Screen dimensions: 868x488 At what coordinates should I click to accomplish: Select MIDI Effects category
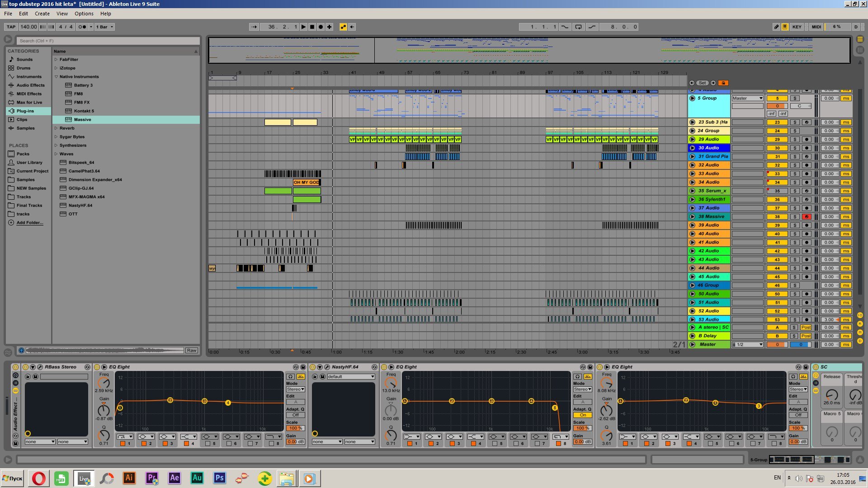[29, 94]
